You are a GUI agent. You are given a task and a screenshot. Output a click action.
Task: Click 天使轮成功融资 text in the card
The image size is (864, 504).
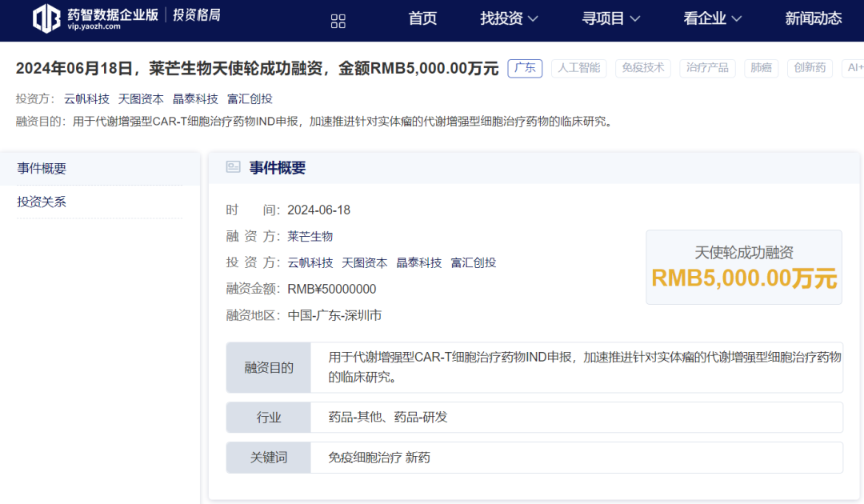(x=744, y=253)
